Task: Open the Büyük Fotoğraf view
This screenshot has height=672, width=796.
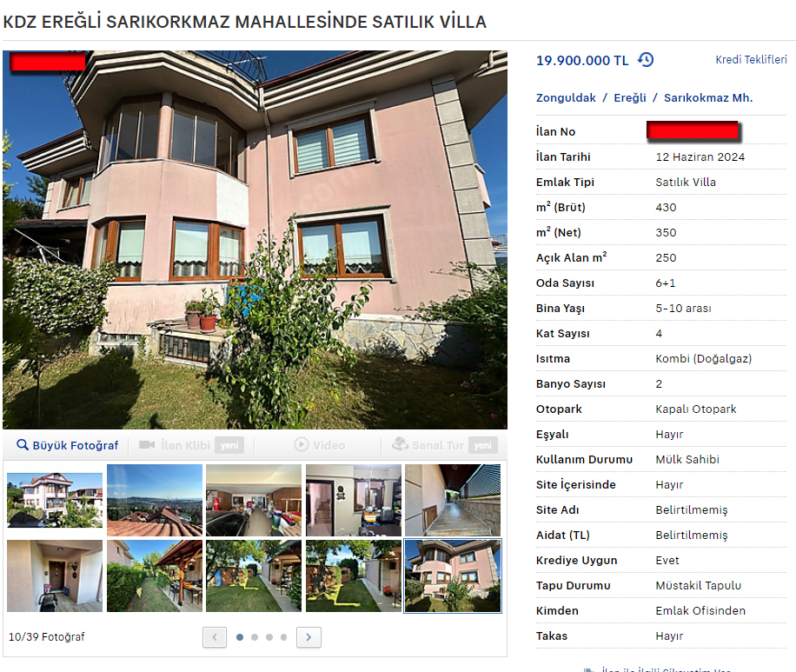Action: pyautogui.click(x=67, y=445)
